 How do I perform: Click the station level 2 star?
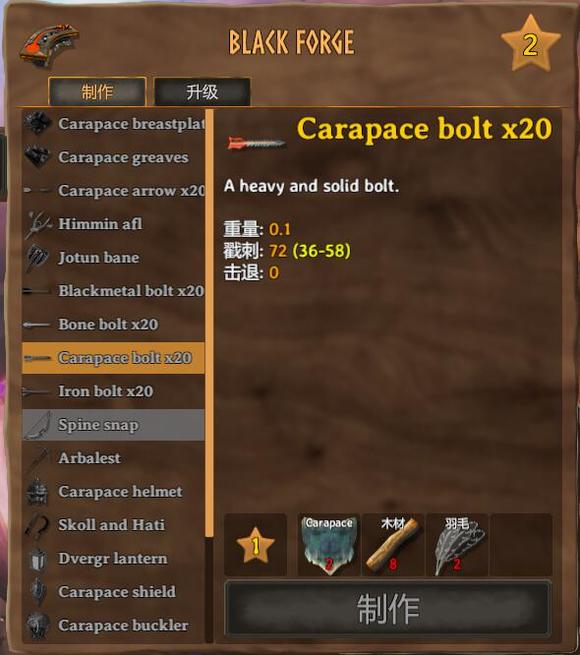pos(531,44)
